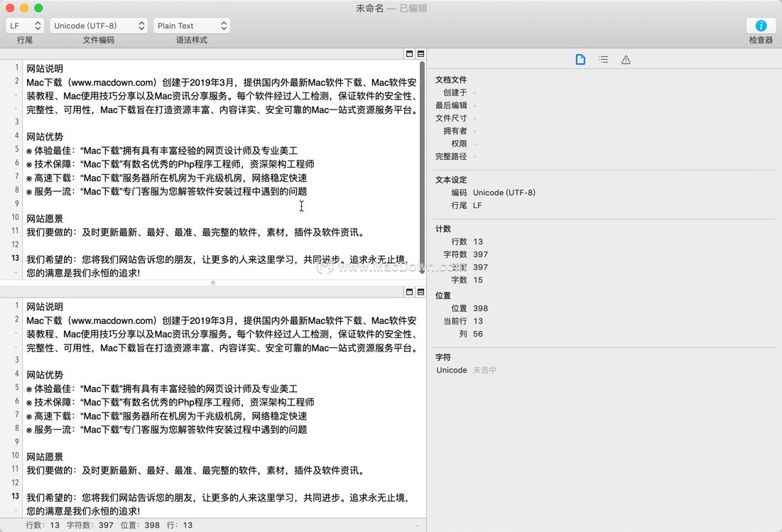This screenshot has width=782, height=532.
Task: Click the 服务一流 line in the upper pane
Action: 167,192
